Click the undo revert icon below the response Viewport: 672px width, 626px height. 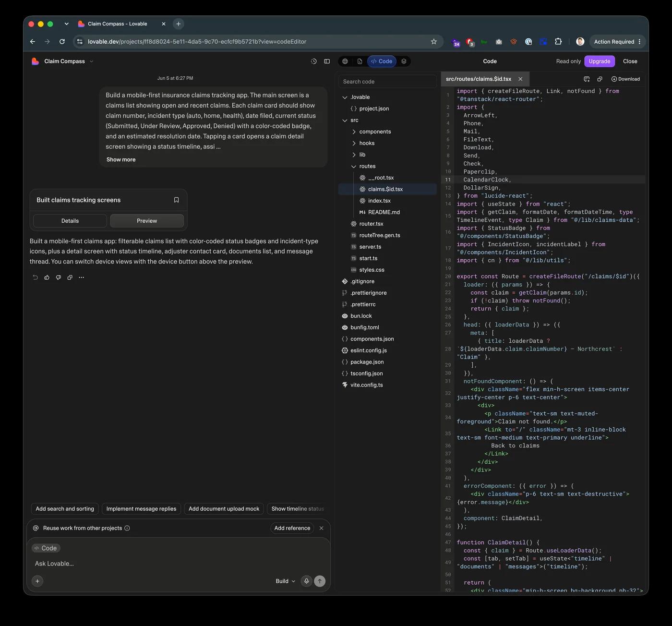tap(35, 277)
